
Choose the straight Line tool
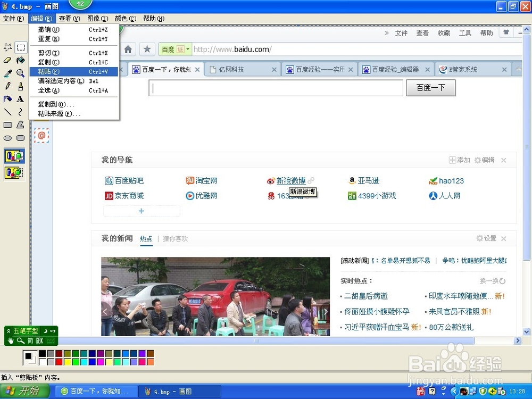point(8,112)
